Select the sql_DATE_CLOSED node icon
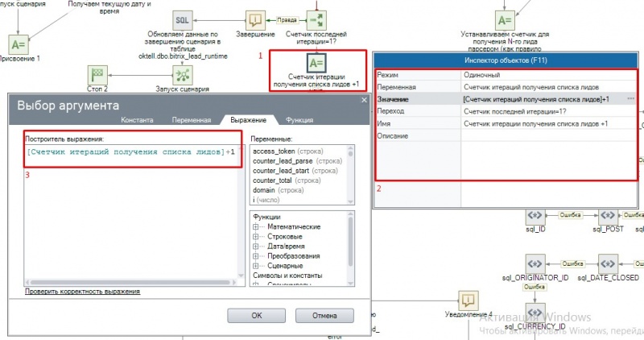The width and height of the screenshot is (644, 340). point(608,263)
